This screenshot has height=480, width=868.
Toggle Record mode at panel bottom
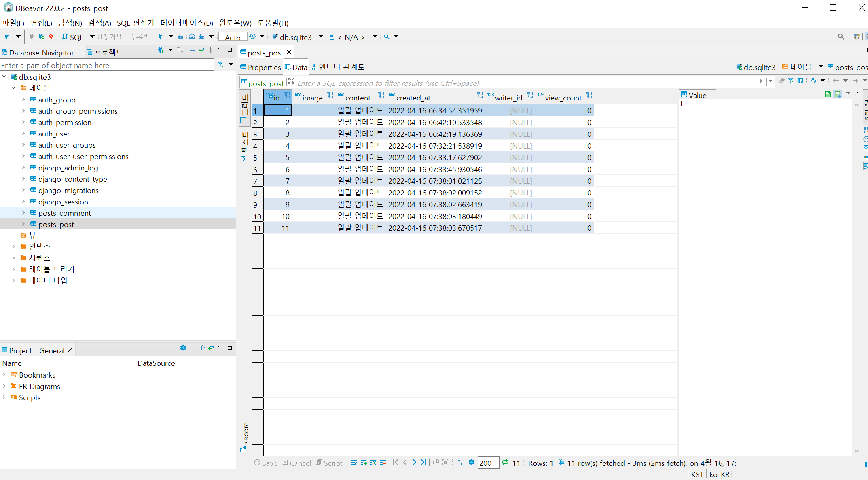coord(245,437)
